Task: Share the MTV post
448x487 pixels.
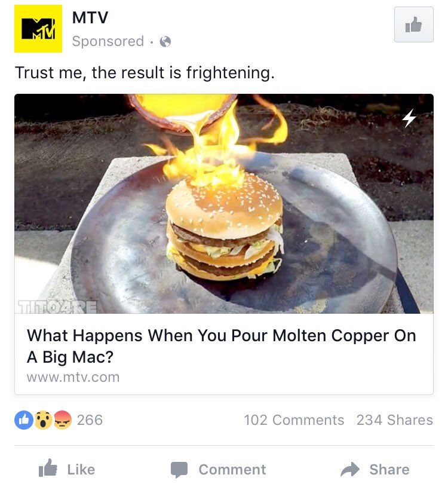Action: point(375,469)
